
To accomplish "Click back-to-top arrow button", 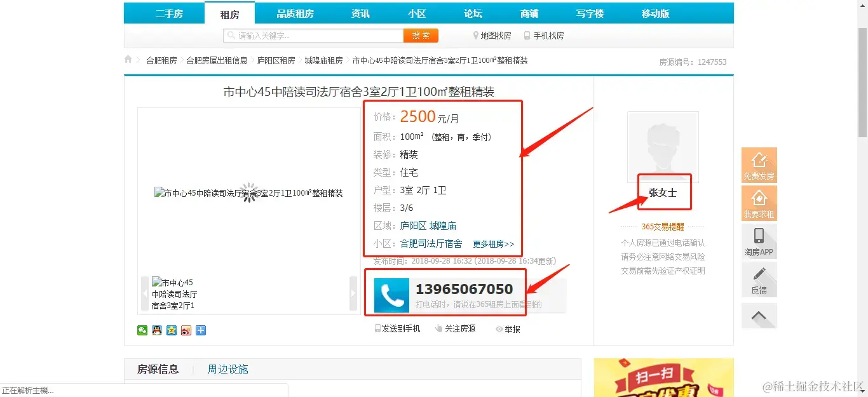I will 759,316.
